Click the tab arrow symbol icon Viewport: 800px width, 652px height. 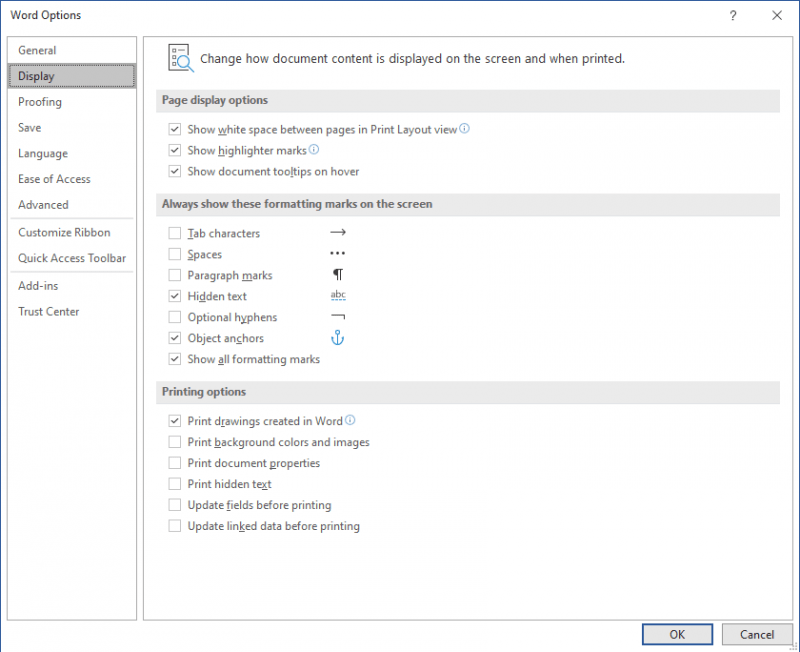337,233
